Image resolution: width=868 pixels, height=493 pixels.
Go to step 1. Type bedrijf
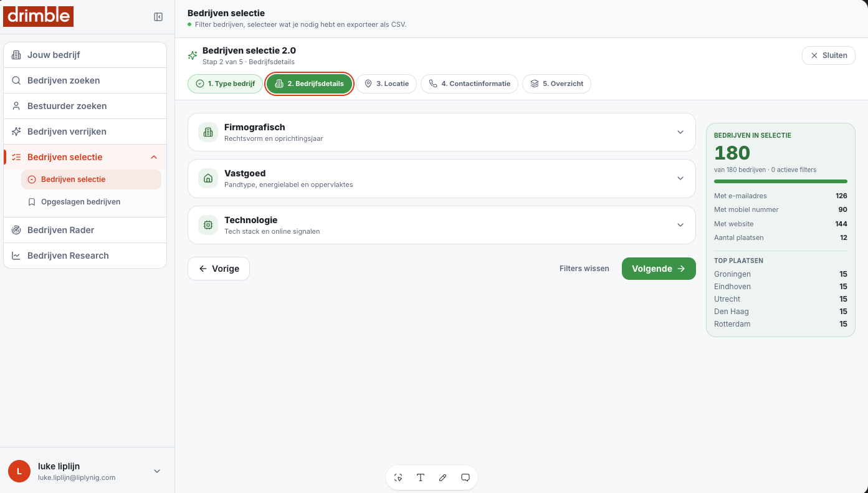click(x=225, y=84)
